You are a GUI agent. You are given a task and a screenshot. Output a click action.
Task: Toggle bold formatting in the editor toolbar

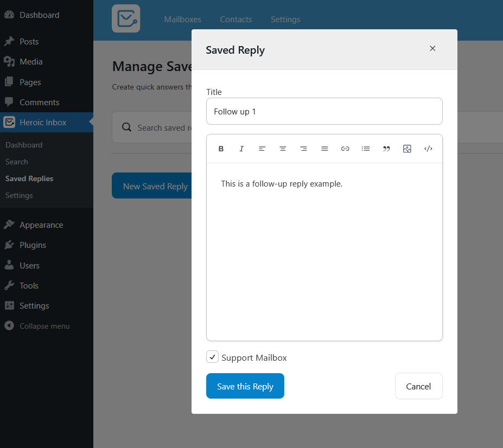coord(221,149)
